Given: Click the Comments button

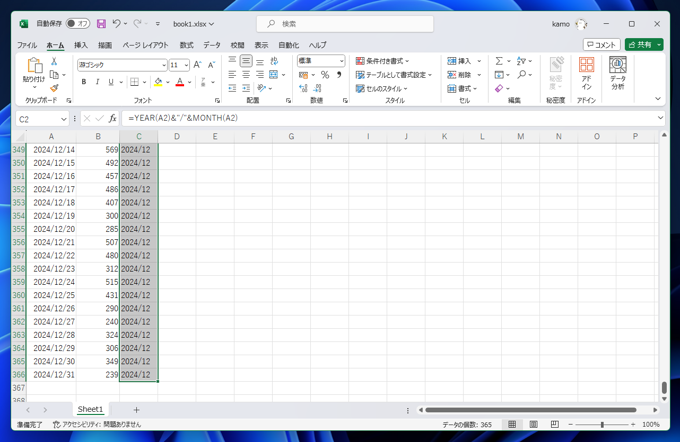Looking at the screenshot, I should (x=602, y=45).
